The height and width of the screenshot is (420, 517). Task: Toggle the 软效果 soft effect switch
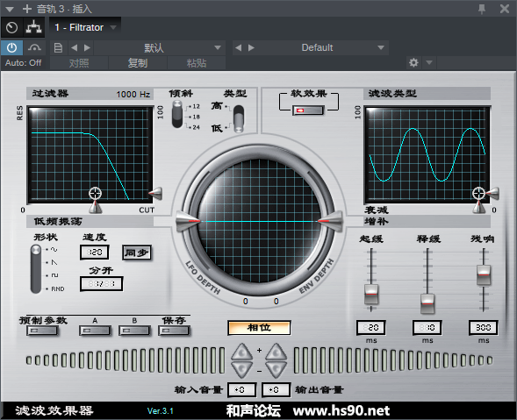point(308,110)
